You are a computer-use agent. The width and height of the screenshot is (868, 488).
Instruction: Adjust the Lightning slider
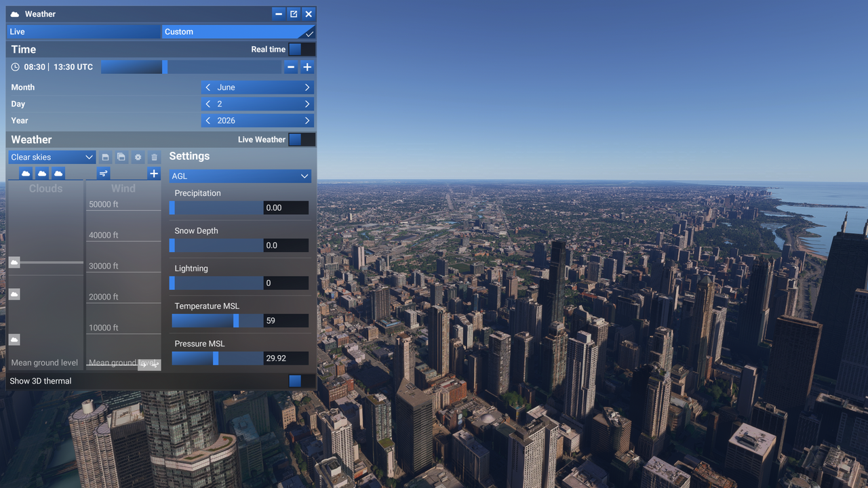216,283
